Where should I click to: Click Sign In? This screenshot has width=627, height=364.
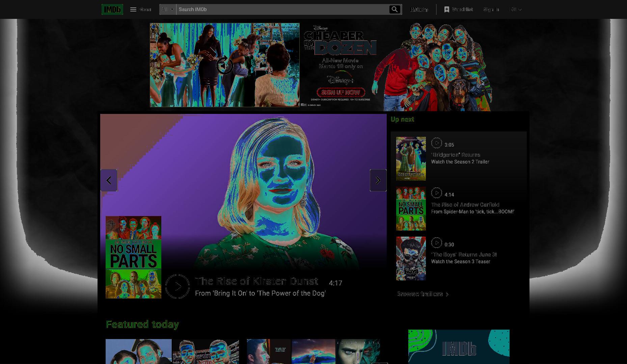click(491, 9)
